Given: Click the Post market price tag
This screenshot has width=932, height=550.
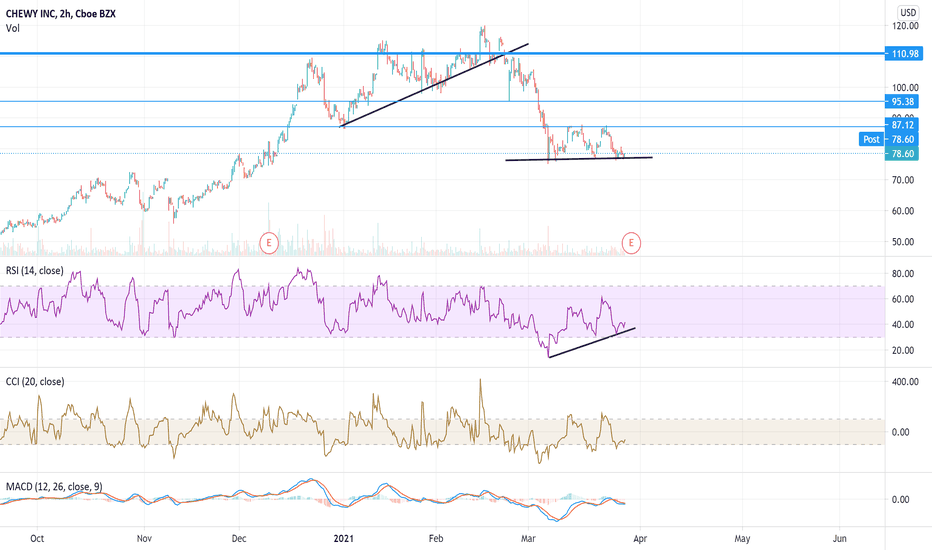Looking at the screenshot, I should tap(871, 139).
